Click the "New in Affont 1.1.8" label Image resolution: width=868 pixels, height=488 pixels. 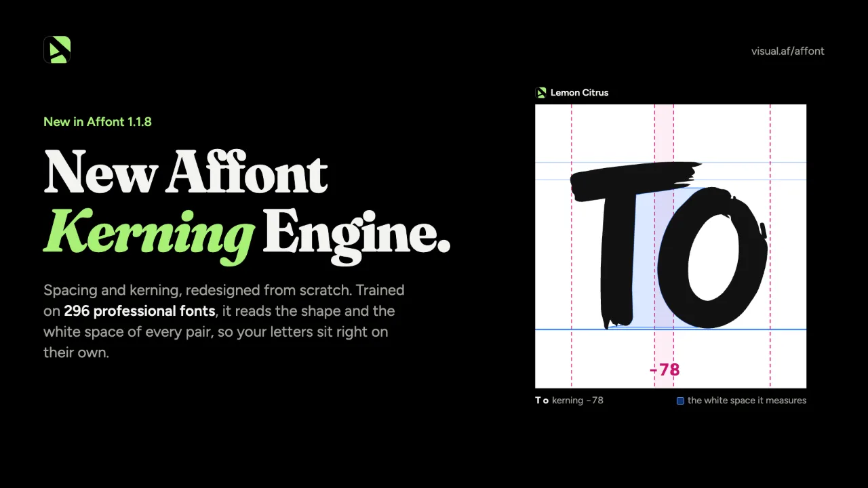tap(98, 122)
